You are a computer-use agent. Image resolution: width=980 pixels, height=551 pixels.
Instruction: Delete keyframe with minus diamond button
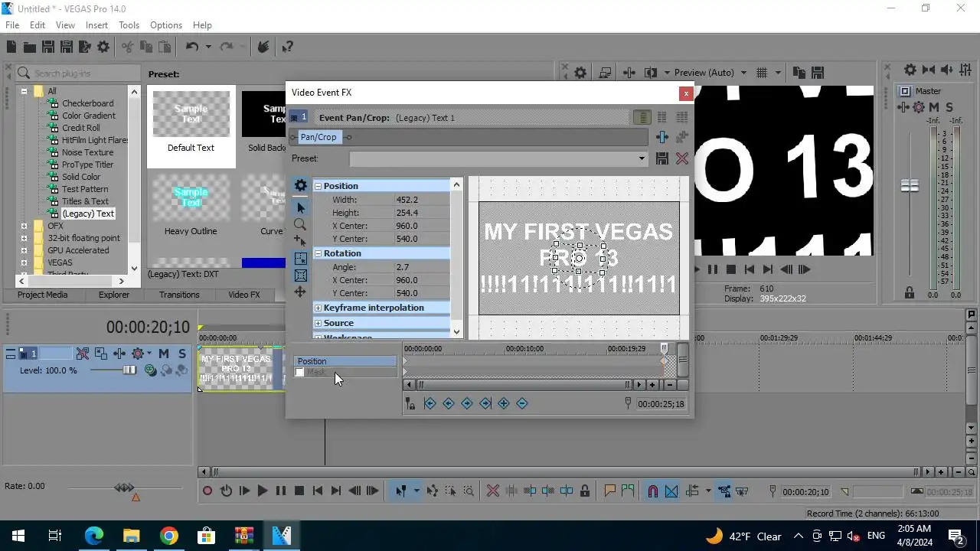pos(522,403)
